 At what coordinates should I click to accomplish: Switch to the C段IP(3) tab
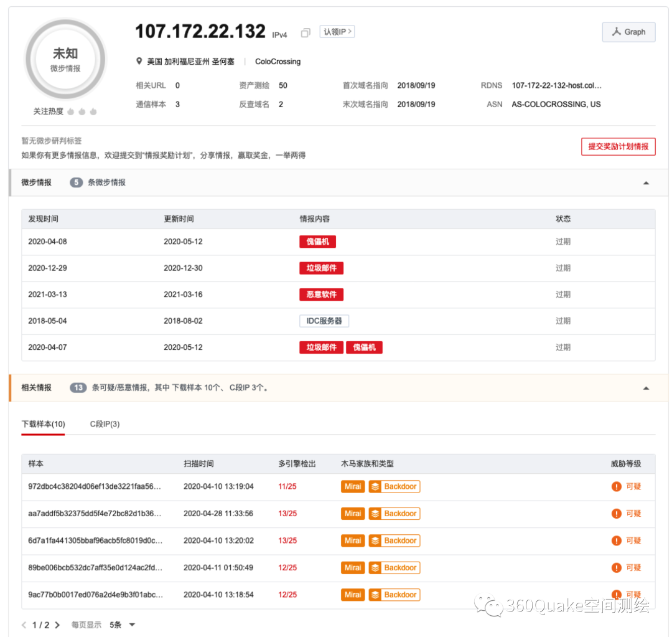tap(105, 424)
